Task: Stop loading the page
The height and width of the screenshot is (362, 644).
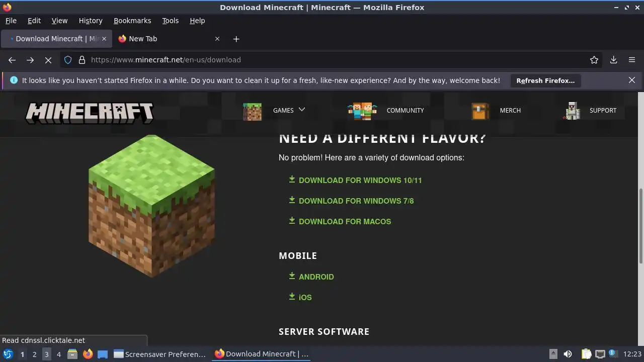Action: (48, 60)
